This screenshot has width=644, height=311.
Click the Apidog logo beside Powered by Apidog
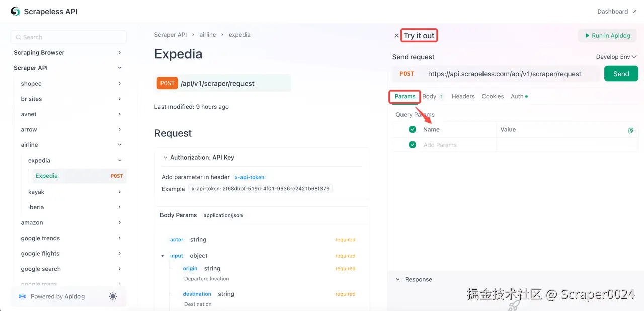pyautogui.click(x=22, y=296)
